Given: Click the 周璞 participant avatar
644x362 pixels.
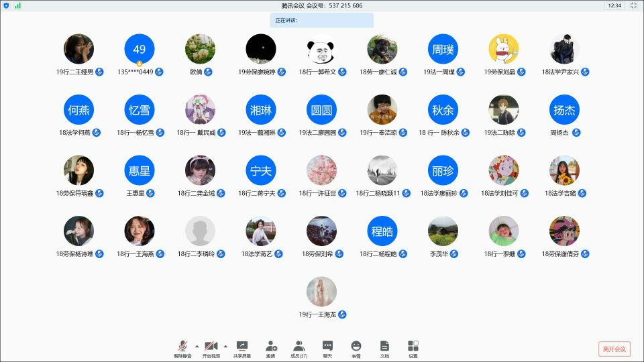Looking at the screenshot, I should (x=443, y=49).
